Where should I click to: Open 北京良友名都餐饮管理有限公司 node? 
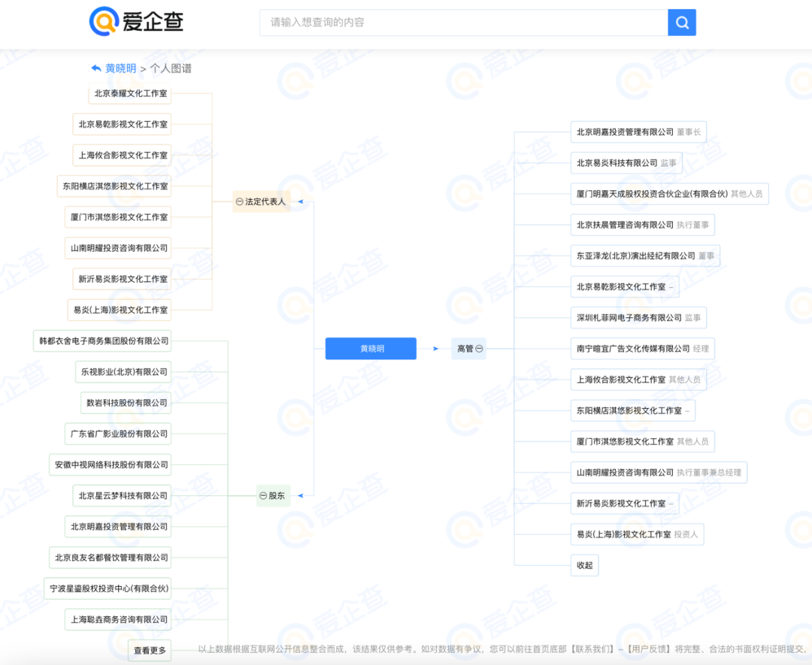(111, 558)
